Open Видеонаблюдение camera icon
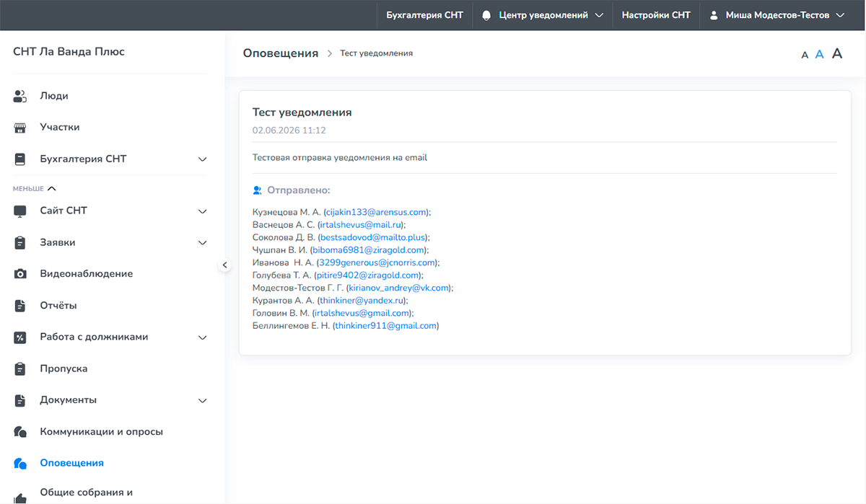 [20, 274]
